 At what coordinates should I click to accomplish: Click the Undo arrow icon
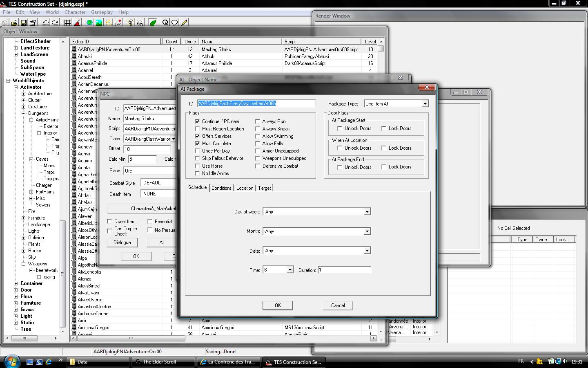(46, 22)
